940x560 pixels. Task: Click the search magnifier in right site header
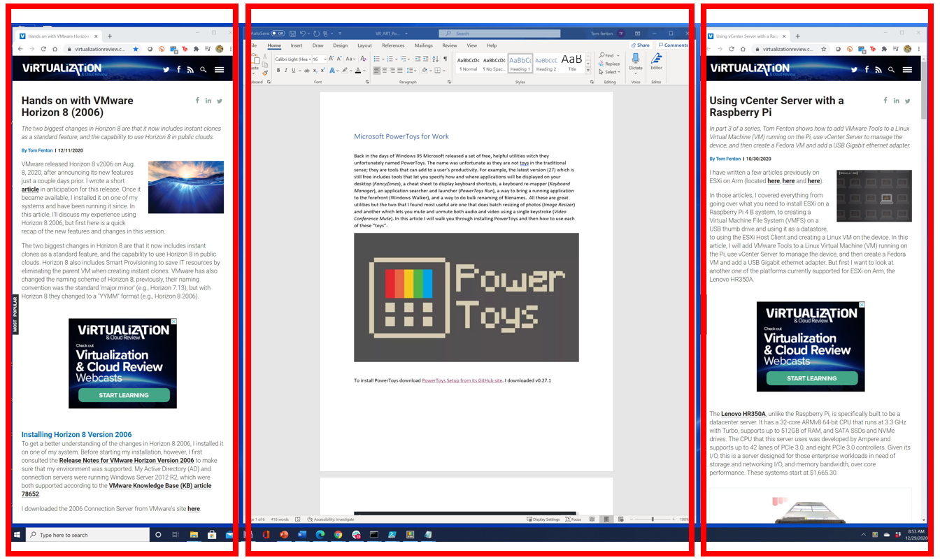[x=891, y=69]
